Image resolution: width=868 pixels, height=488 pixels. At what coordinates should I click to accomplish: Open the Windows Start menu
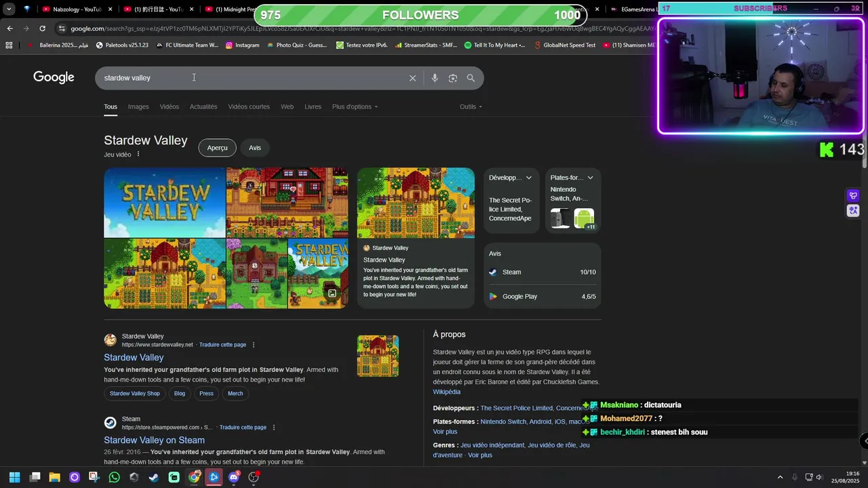[x=14, y=477]
